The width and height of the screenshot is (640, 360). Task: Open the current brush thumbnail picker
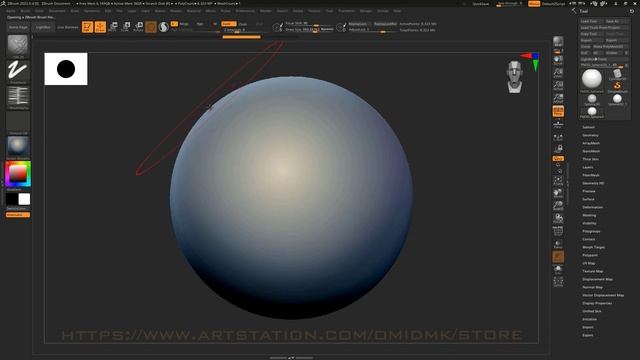[x=18, y=46]
